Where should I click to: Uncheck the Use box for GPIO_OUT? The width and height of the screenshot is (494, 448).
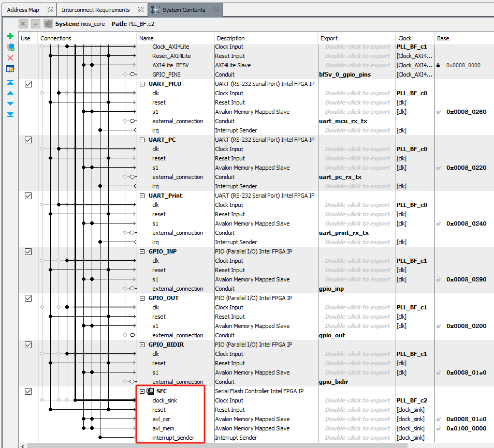click(28, 298)
